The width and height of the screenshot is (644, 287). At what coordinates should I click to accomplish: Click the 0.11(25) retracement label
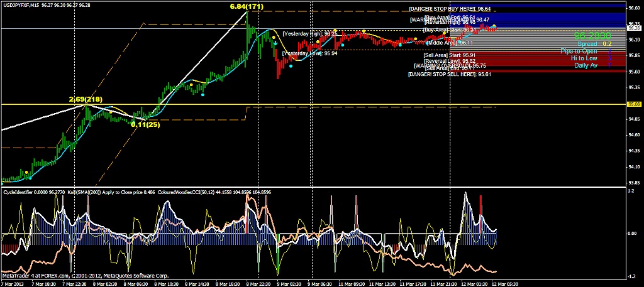tap(145, 124)
